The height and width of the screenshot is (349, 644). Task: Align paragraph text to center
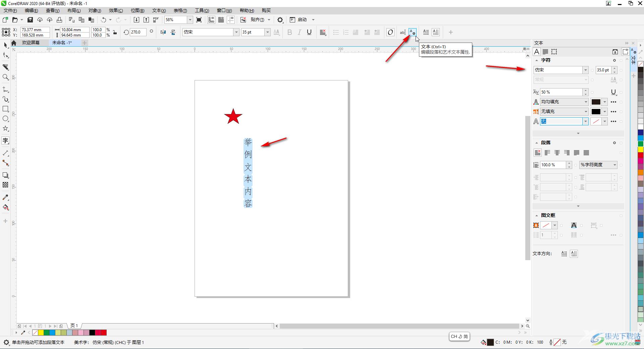click(x=557, y=153)
